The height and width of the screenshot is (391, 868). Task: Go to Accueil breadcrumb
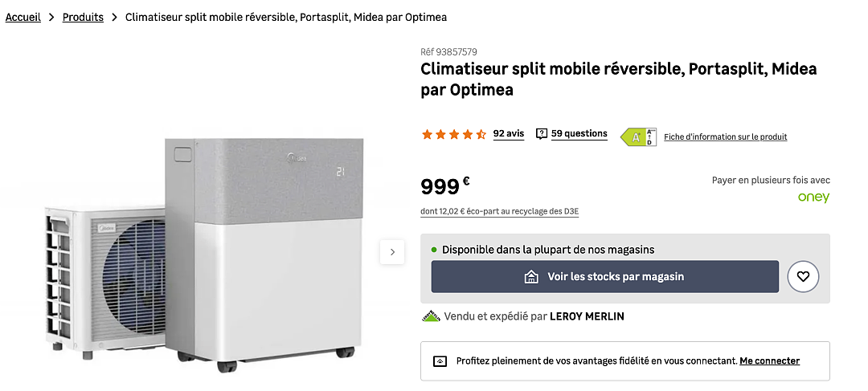23,17
